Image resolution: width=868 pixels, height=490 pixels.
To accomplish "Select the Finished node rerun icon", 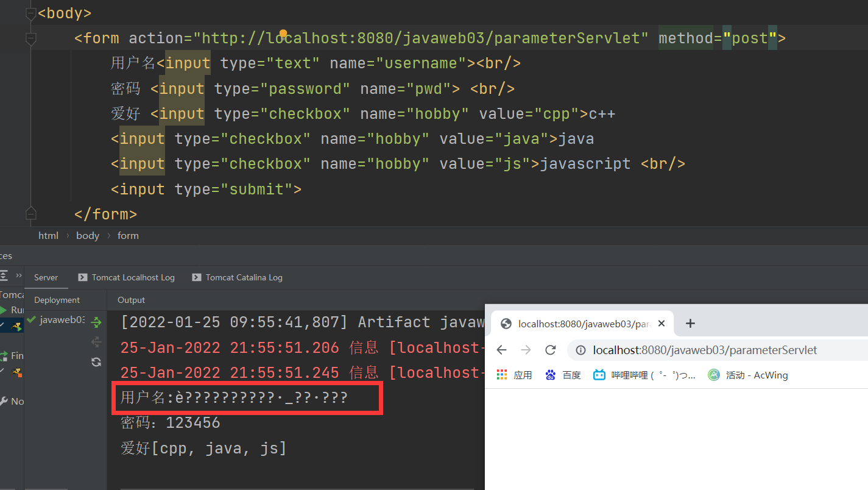I will click(x=4, y=355).
